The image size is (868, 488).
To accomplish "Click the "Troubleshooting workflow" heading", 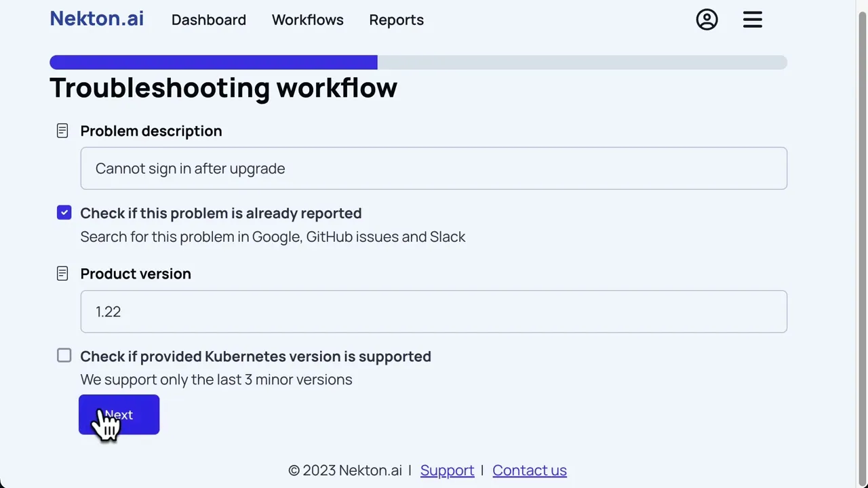I will (x=223, y=88).
